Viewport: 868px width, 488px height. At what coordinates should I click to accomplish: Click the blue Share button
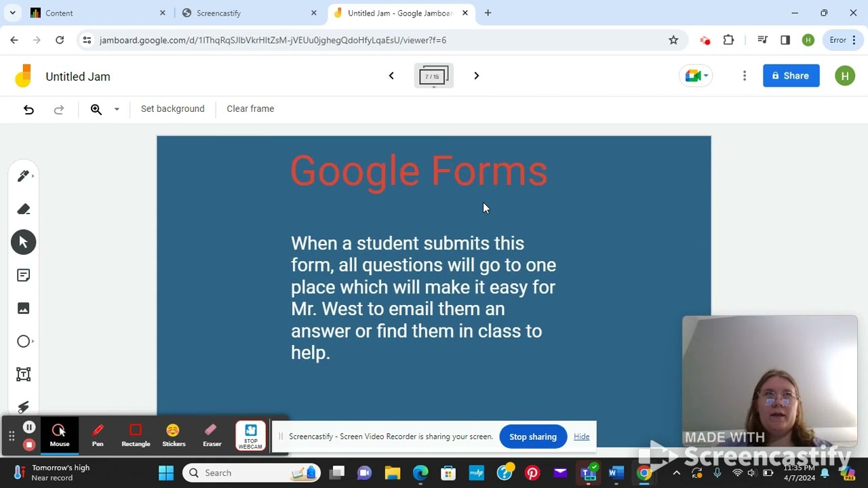pyautogui.click(x=791, y=76)
